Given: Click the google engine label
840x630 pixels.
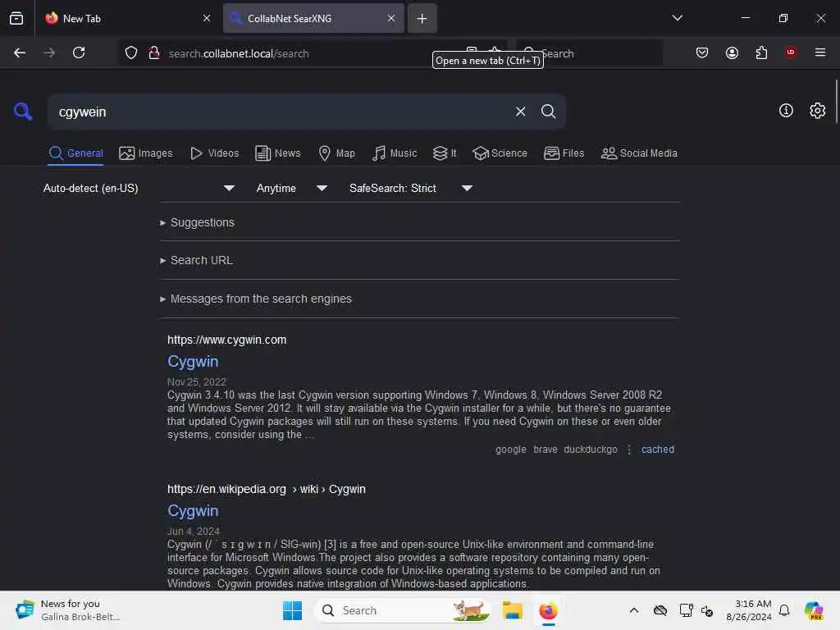Looking at the screenshot, I should tap(510, 450).
